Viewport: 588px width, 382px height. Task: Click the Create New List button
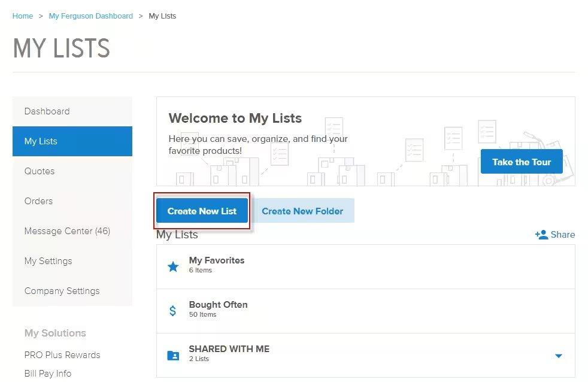pos(202,211)
